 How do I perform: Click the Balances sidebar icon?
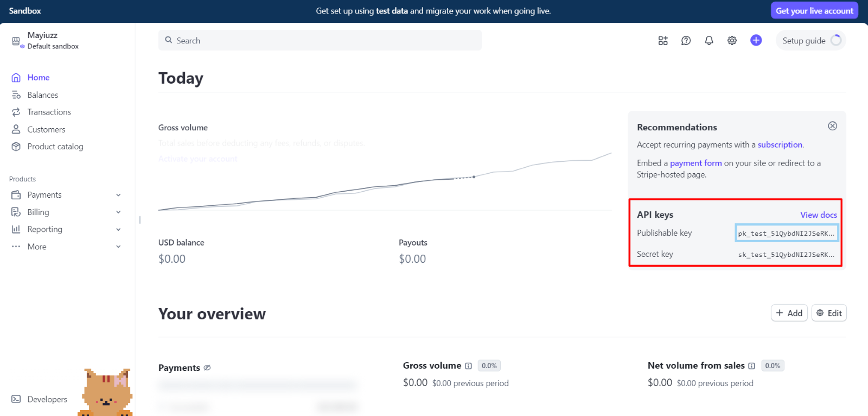pos(16,95)
